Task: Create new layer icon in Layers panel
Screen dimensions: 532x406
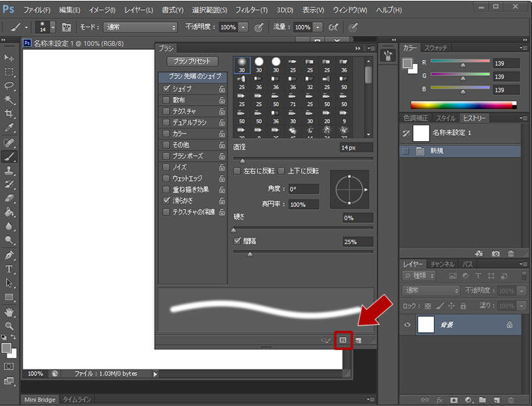Action: tap(496, 400)
